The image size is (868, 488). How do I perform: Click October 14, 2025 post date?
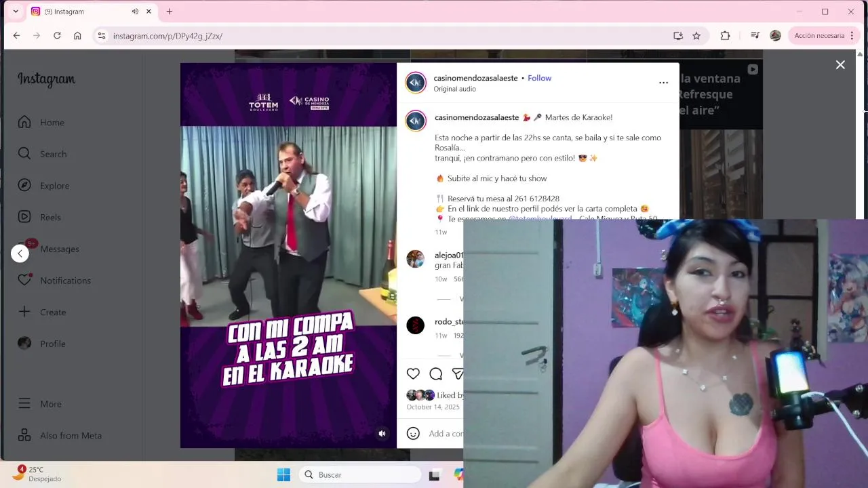[x=433, y=407]
